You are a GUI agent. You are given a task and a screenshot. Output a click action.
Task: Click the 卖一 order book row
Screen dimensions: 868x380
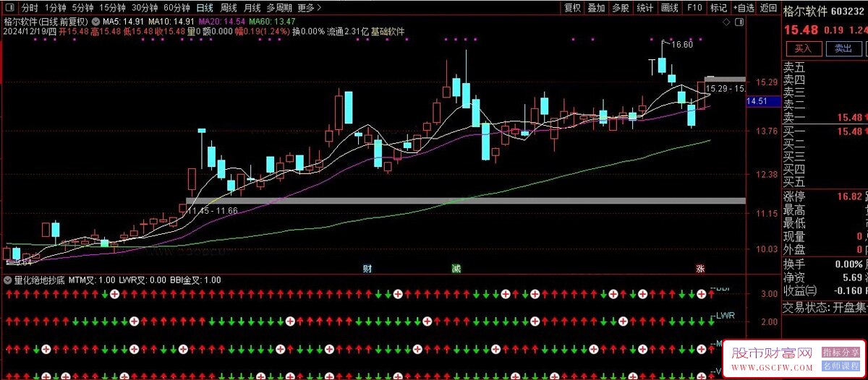[x=825, y=117]
